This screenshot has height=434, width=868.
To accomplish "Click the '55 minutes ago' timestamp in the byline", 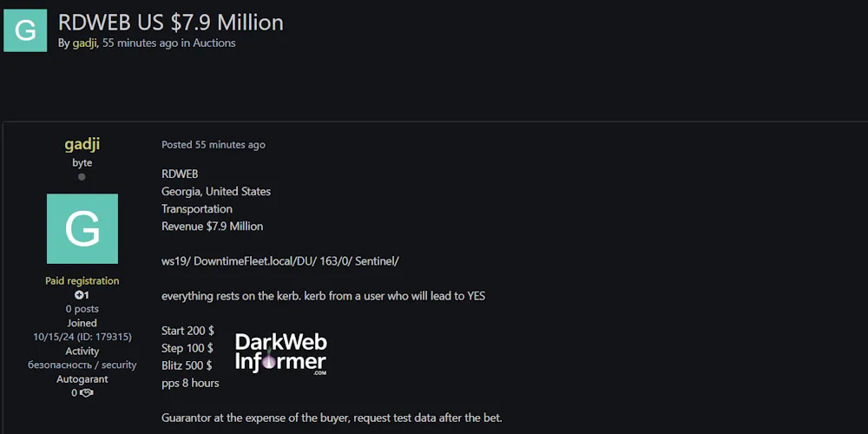I will click(140, 43).
